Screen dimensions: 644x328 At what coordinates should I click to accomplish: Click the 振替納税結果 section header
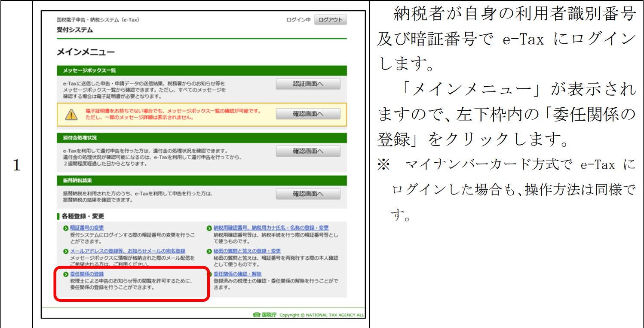(x=202, y=180)
